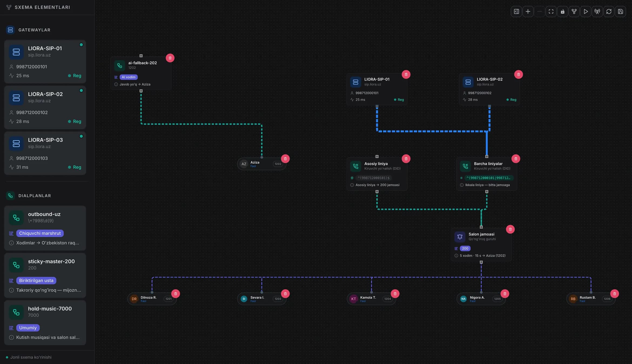
Task: Delete the Barcha liniyalar node
Action: pyautogui.click(x=516, y=159)
